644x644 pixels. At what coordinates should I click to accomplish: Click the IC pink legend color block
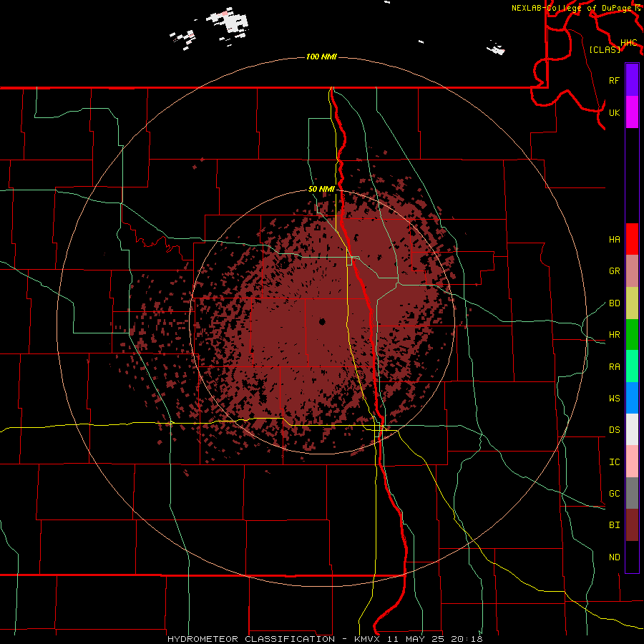click(632, 462)
